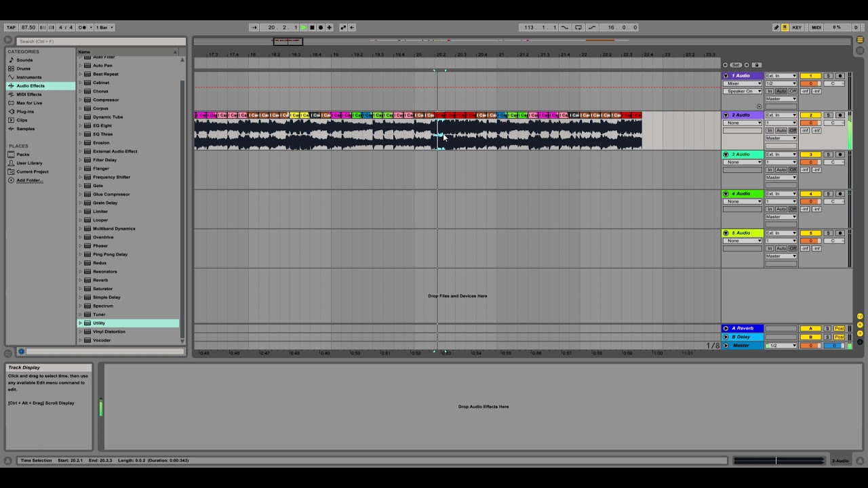868x488 pixels.
Task: Select the Sounds category
Action: click(x=24, y=60)
